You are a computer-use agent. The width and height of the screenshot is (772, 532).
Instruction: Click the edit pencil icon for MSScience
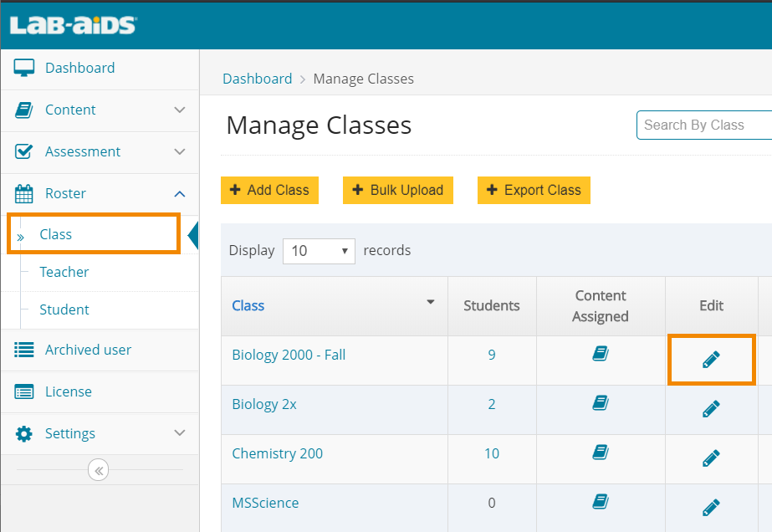tap(711, 507)
